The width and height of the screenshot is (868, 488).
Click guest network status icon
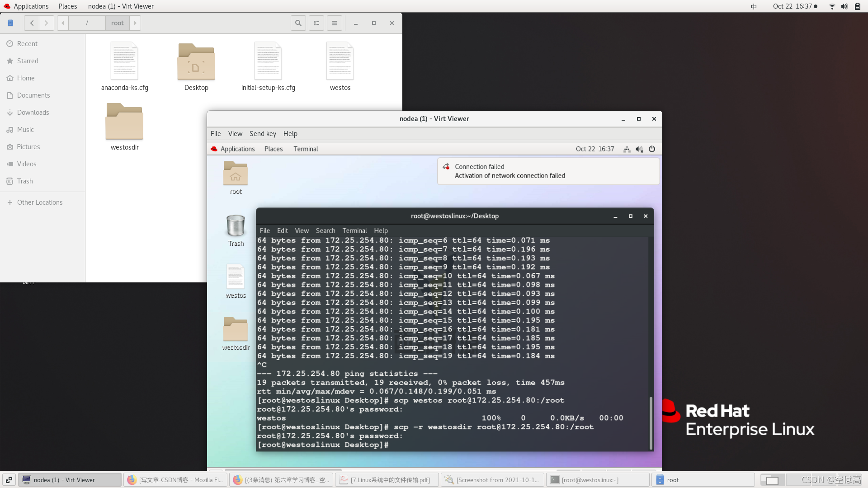click(x=627, y=149)
